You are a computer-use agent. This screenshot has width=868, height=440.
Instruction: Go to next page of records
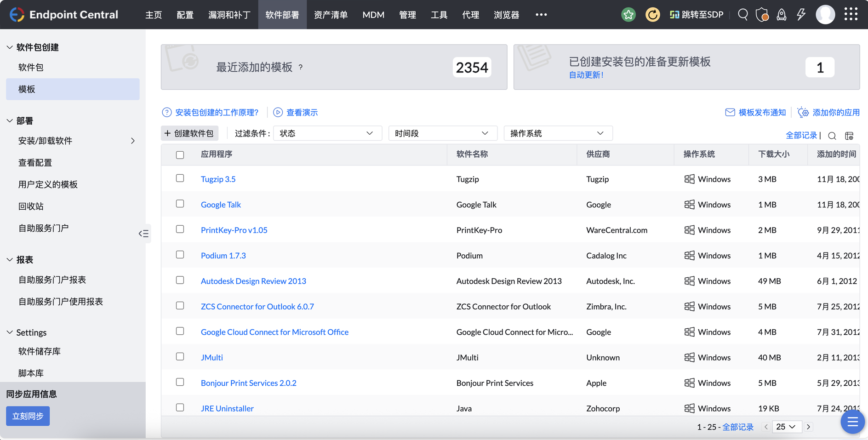click(x=808, y=427)
